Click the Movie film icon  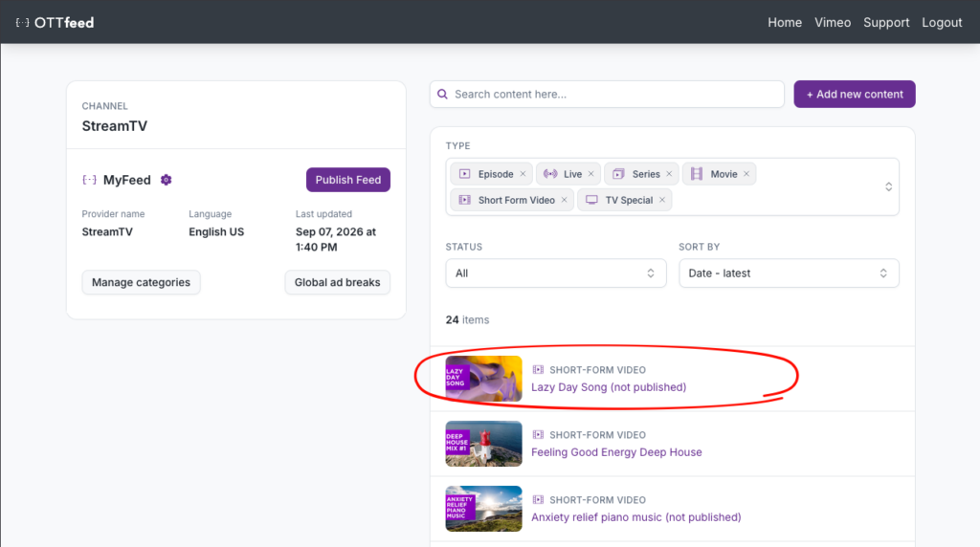click(697, 174)
